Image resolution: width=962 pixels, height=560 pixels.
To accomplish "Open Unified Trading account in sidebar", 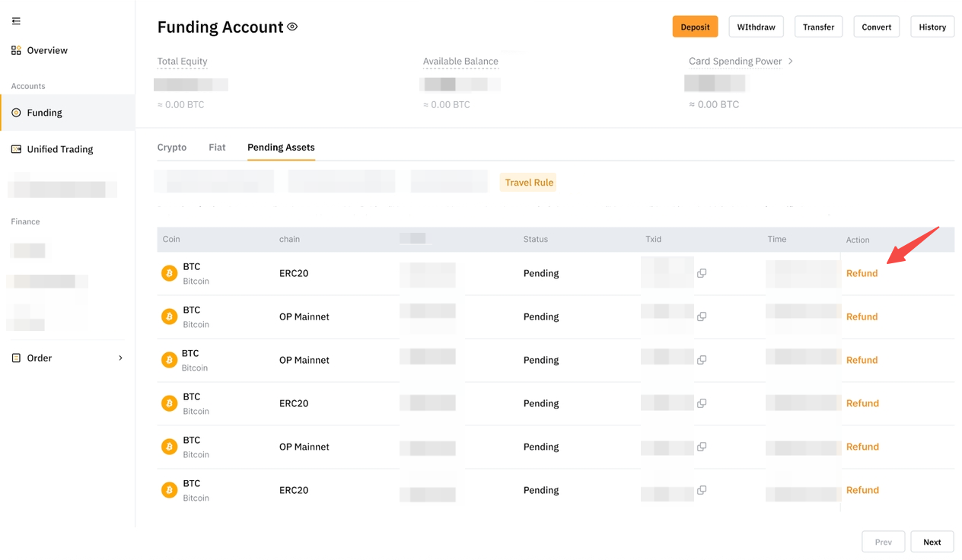I will click(59, 149).
